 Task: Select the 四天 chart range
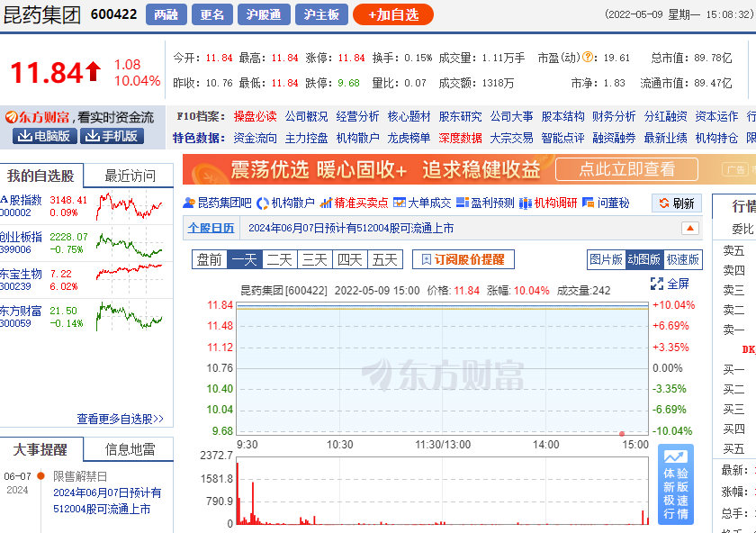(350, 259)
